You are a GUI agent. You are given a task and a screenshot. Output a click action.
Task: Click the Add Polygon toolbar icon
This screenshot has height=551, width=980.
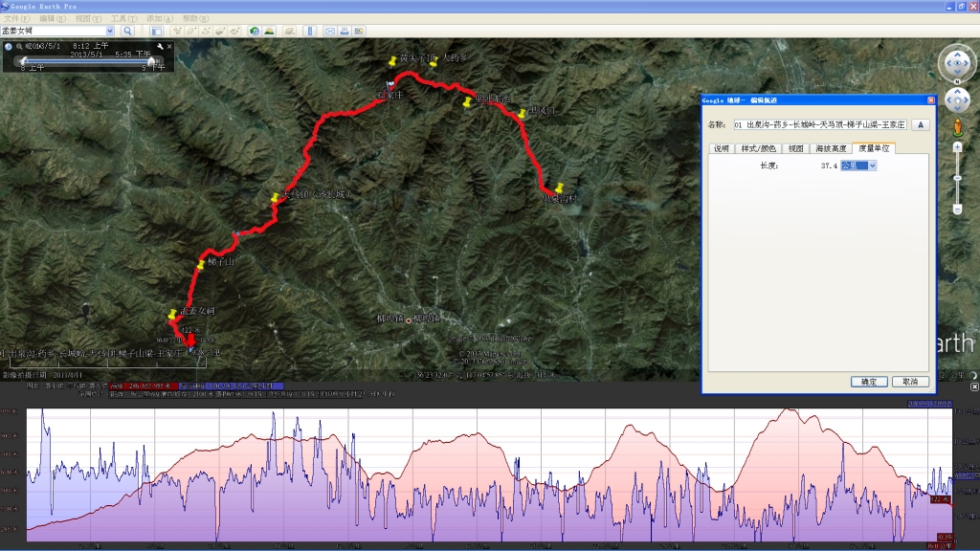click(191, 31)
